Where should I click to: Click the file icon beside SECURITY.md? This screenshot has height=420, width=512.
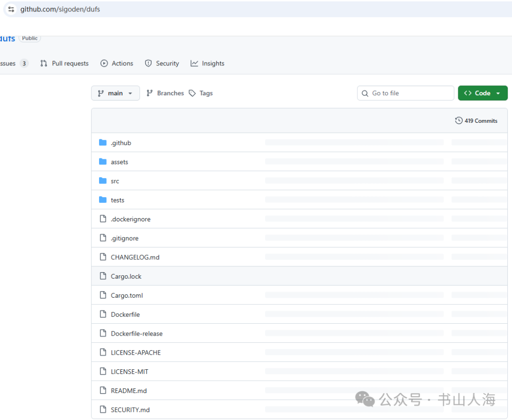click(103, 410)
